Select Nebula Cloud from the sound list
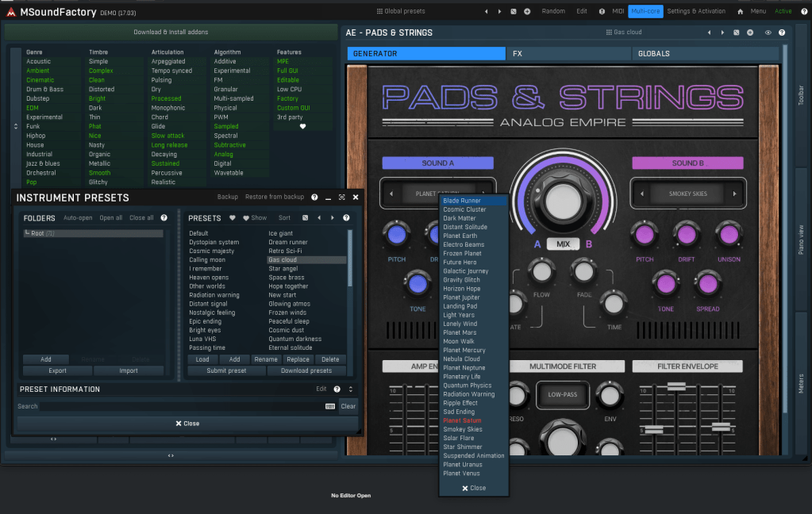The height and width of the screenshot is (514, 812). coord(462,359)
